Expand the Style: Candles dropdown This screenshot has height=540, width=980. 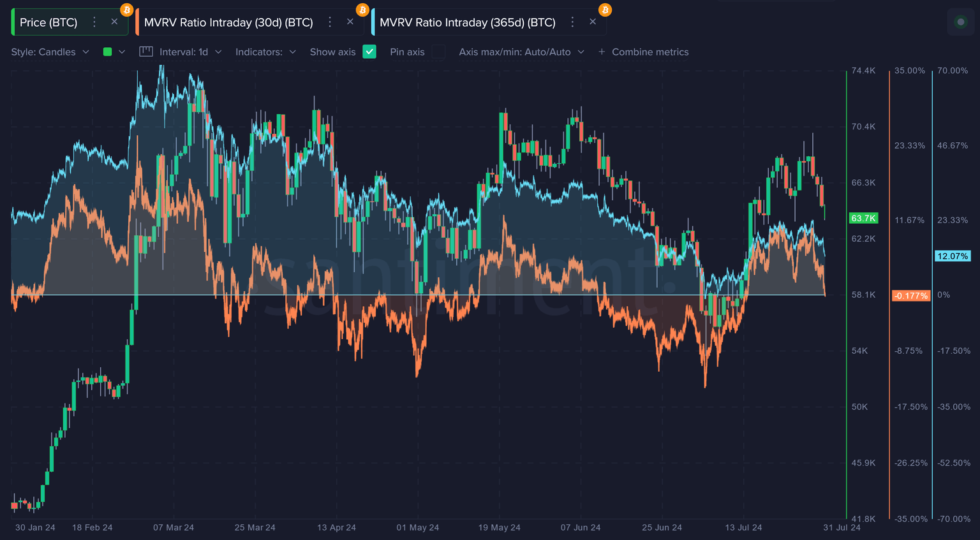50,52
